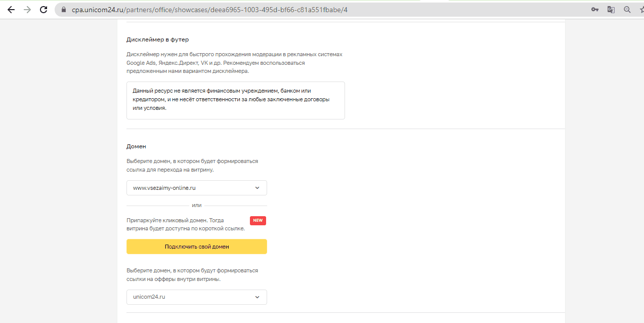Open the zoom magnifier icon
The height and width of the screenshot is (323, 644).
click(x=627, y=10)
